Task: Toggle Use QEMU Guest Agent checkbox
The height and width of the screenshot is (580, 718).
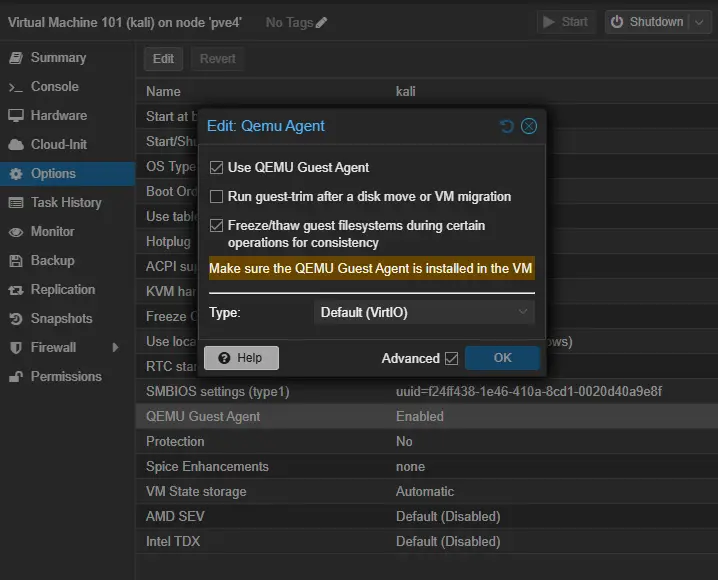Action: coord(216,168)
